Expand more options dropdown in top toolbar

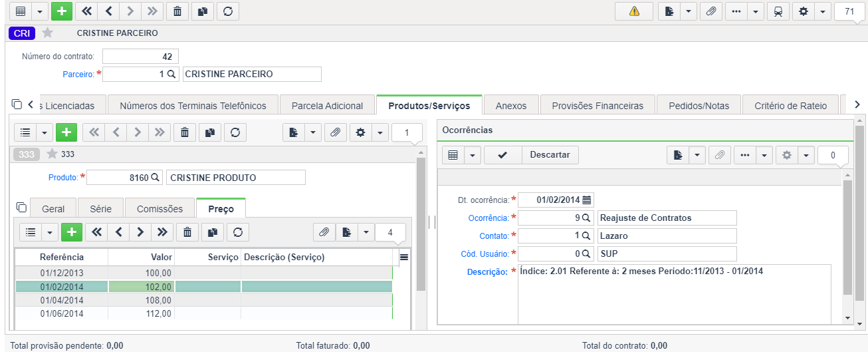coord(756,11)
